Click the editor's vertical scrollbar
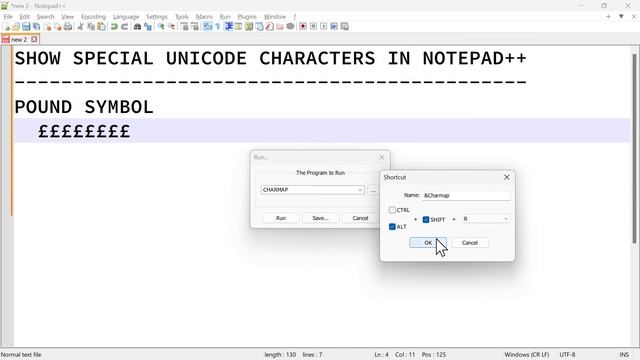Screen dimensions: 640x360 pos(635,149)
